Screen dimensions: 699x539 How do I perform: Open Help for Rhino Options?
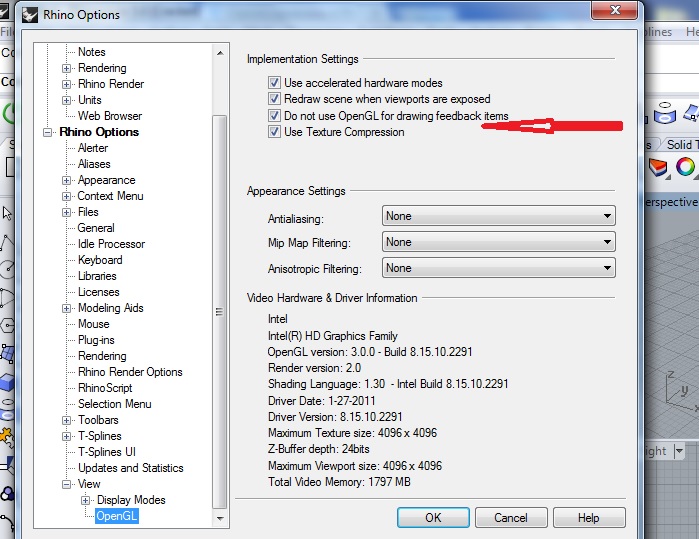click(589, 518)
